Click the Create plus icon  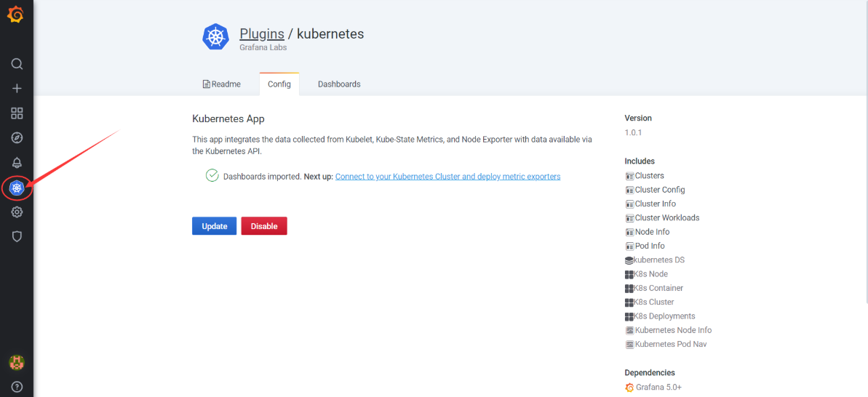(17, 89)
